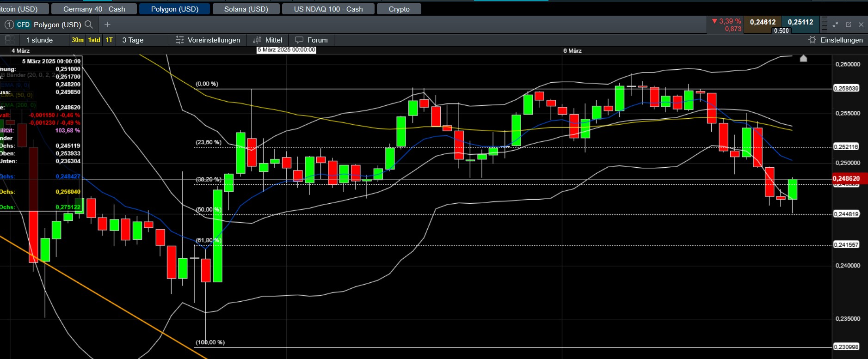Click the 0,235000 price axis label

[x=848, y=319]
